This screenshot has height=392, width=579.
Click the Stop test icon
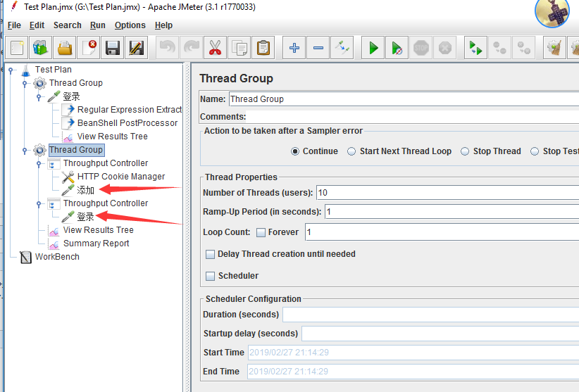(421, 48)
